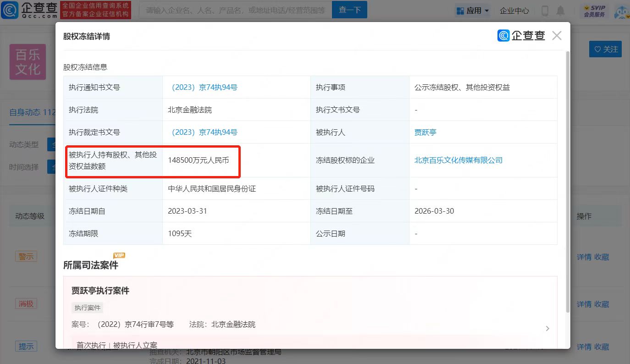Screen dimensions: 630x364
Task: Open the 贾跃亭执行案件 card title
Action: 100,291
